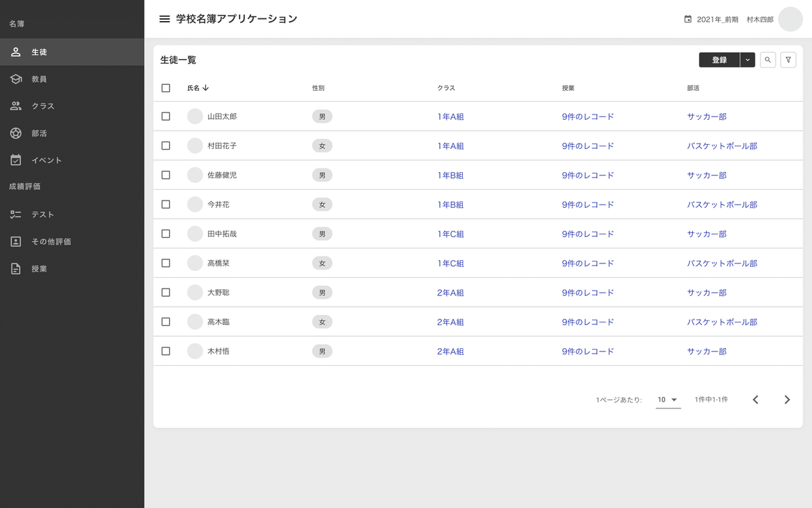Click the 教員 graduation cap icon
812x508 pixels.
[16, 79]
